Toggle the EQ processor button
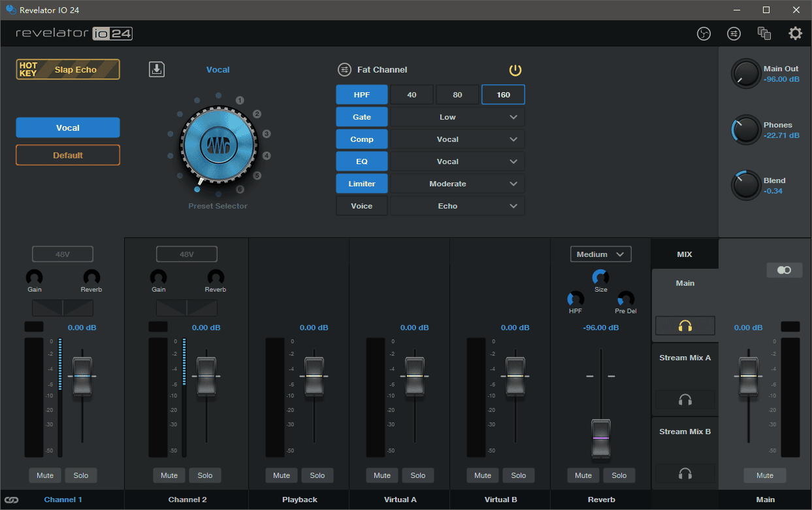This screenshot has width=812, height=510. pos(362,161)
